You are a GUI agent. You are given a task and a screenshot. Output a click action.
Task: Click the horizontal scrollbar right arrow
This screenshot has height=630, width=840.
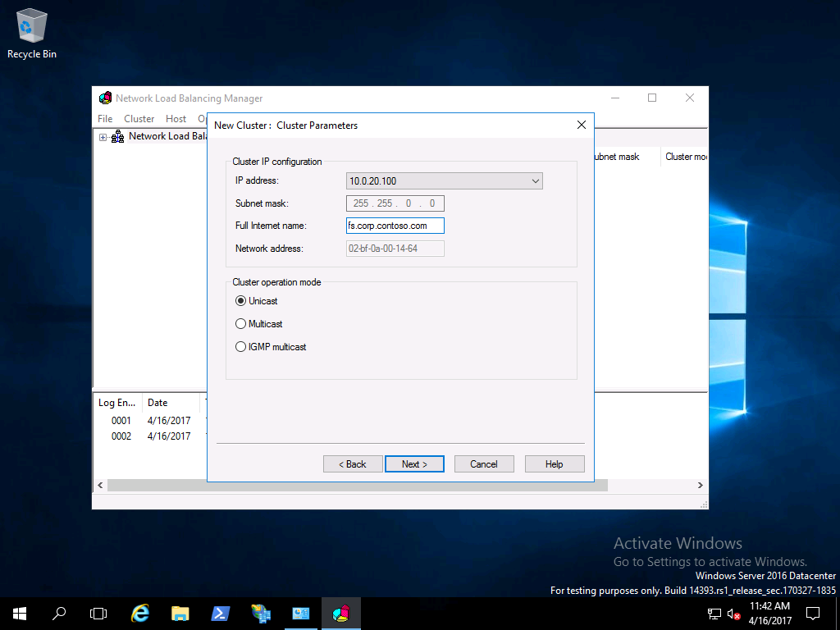coord(701,486)
